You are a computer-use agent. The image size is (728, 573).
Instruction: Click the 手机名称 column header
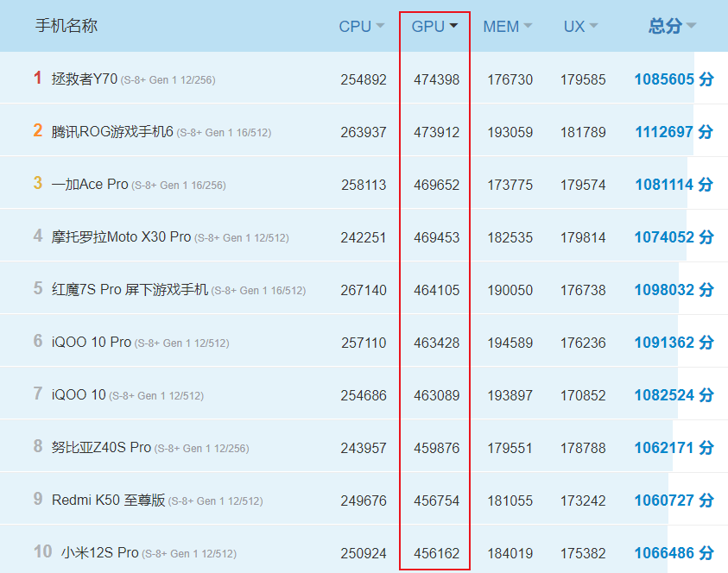(66, 26)
